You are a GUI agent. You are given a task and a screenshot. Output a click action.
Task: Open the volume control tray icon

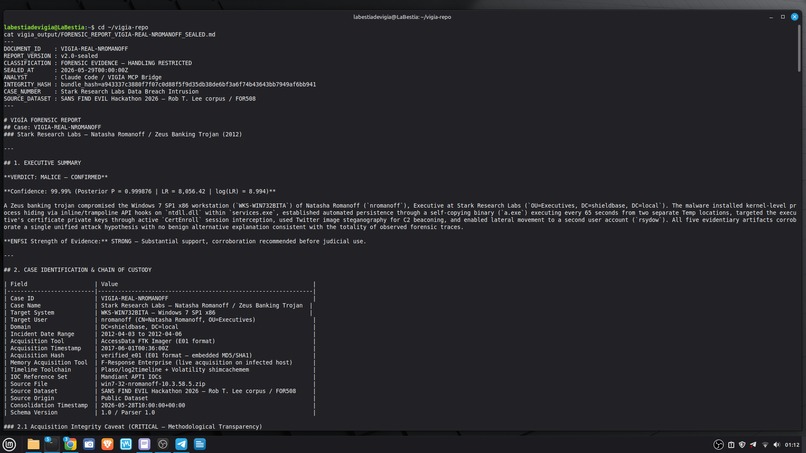pyautogui.click(x=776, y=445)
